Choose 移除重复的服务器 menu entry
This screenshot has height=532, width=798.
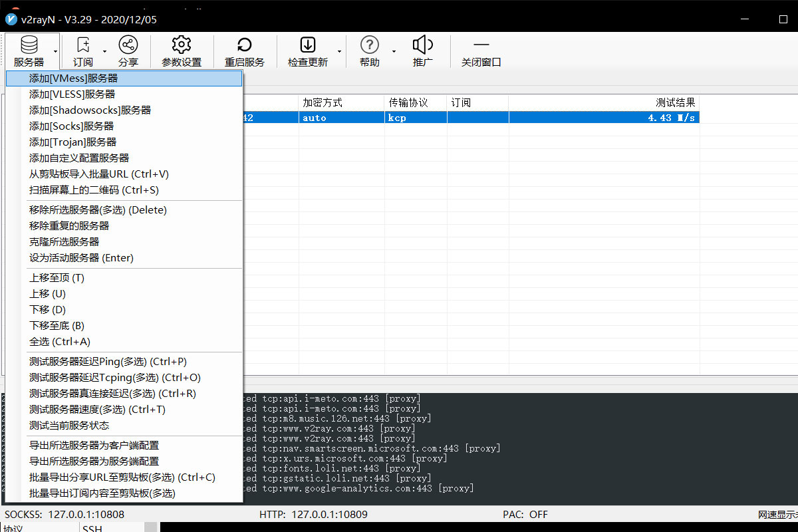click(124, 226)
